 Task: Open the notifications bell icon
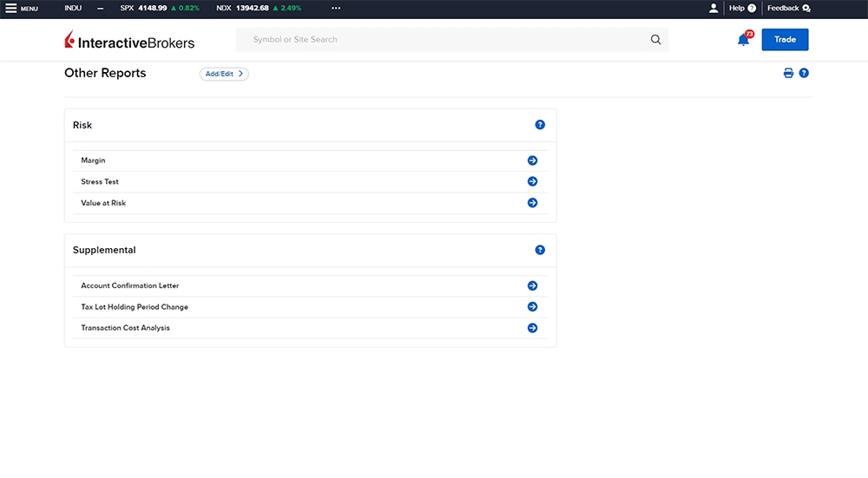pyautogui.click(x=743, y=40)
